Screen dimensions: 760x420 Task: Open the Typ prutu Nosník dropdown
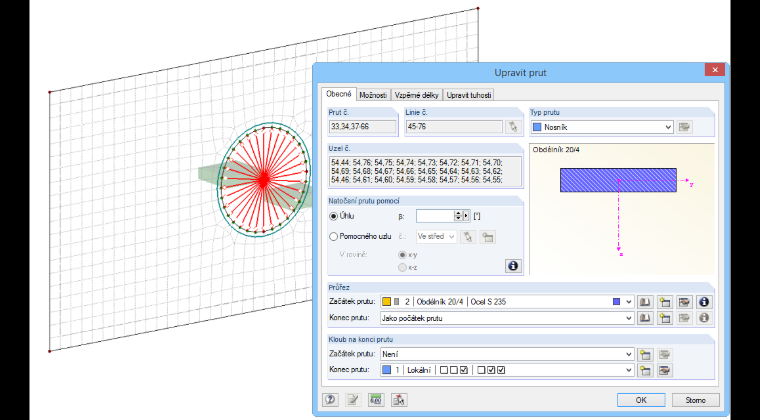(668, 127)
